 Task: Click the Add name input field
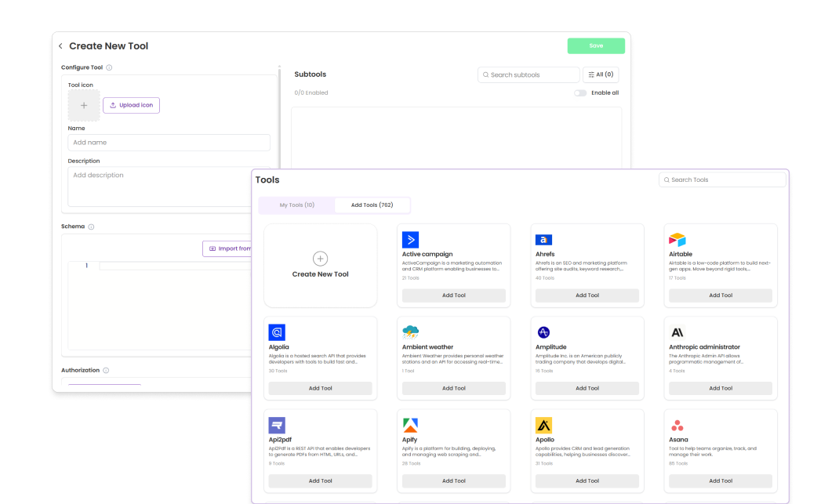[169, 143]
